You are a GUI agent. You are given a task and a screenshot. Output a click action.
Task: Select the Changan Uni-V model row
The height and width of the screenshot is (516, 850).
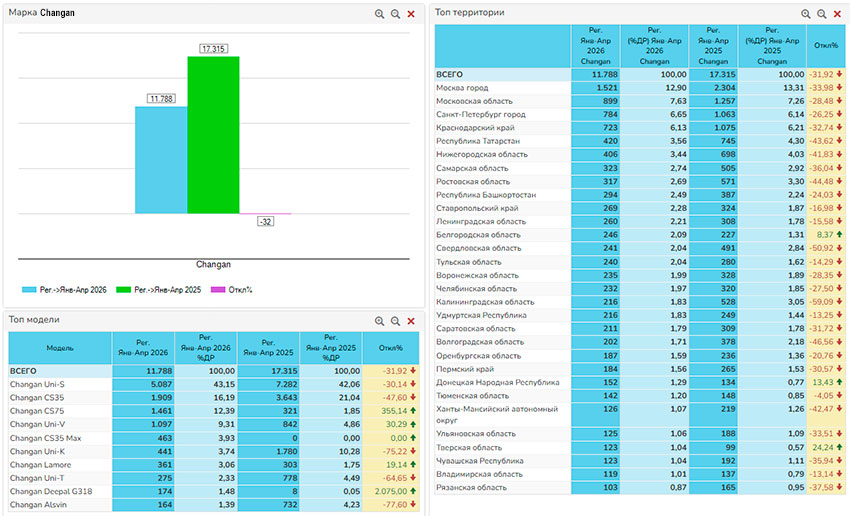214,424
